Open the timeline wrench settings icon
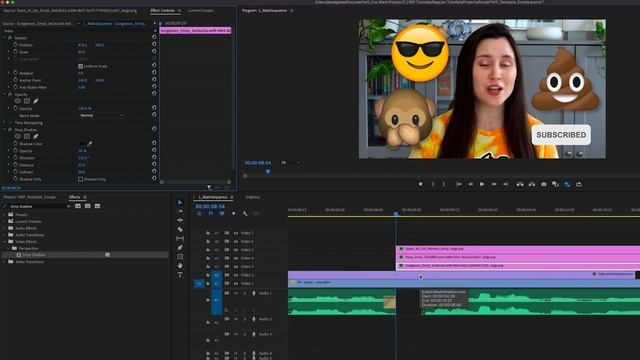Viewport: 640px width, 360px height. point(245,213)
